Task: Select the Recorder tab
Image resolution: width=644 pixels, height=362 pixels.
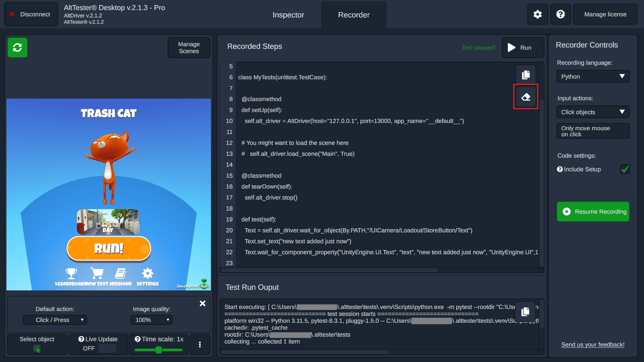Action: point(354,15)
